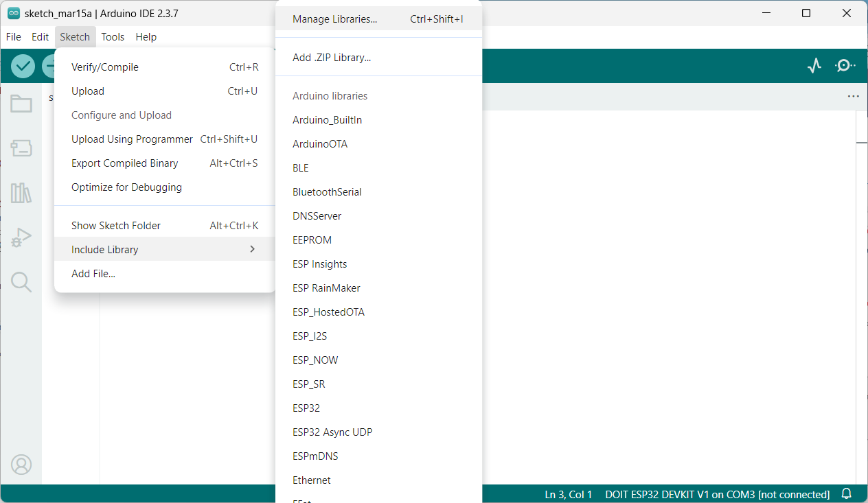
Task: Select Show Sketch Folder
Action: tap(165, 226)
